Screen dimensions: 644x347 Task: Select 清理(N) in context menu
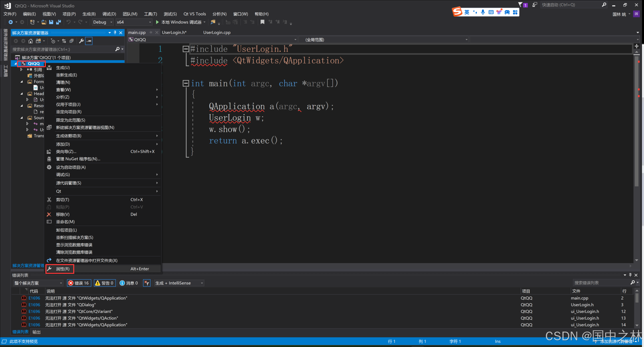pos(103,82)
